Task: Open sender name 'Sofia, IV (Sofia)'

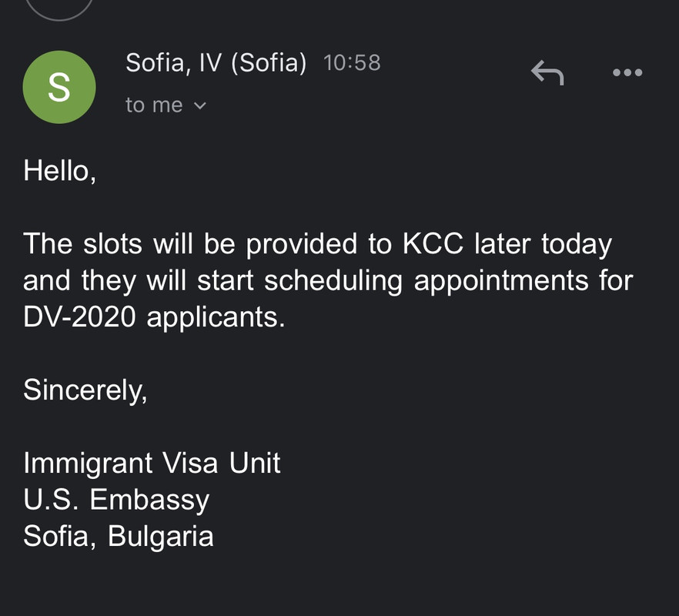Action: pos(216,62)
